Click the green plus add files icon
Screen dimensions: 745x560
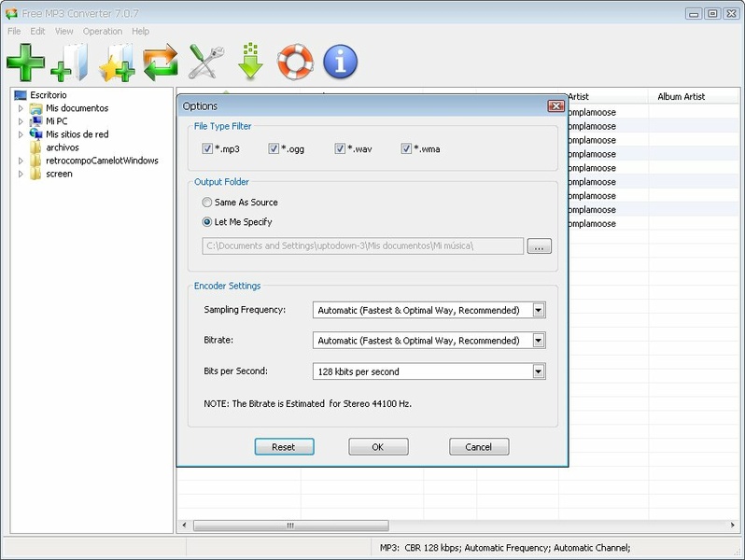click(x=25, y=63)
